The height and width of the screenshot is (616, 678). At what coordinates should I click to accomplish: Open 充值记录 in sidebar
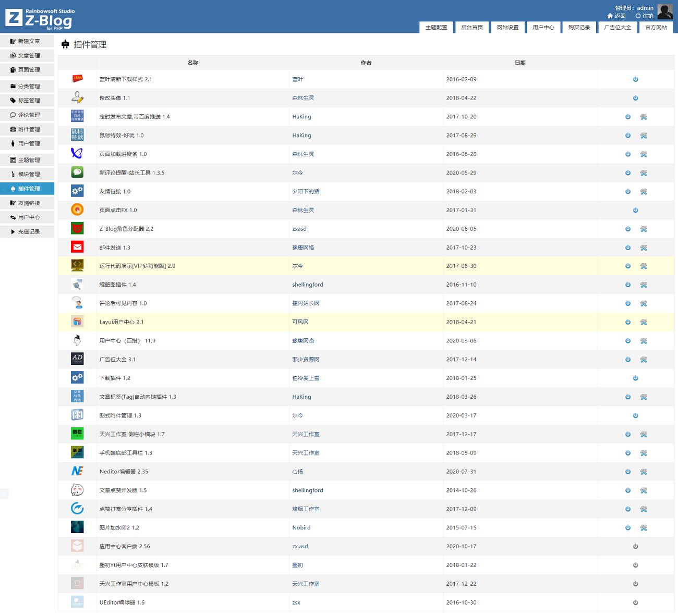coord(27,232)
